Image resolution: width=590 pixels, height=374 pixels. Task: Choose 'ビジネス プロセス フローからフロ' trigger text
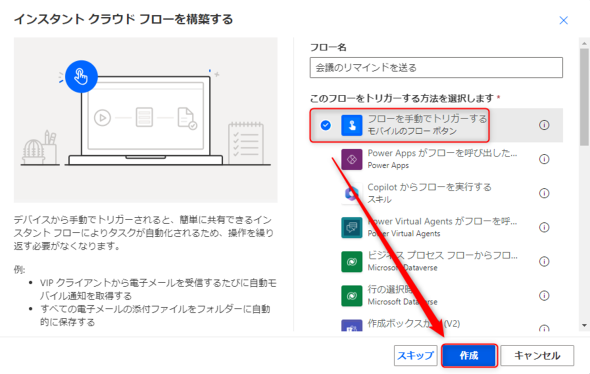[x=442, y=255]
